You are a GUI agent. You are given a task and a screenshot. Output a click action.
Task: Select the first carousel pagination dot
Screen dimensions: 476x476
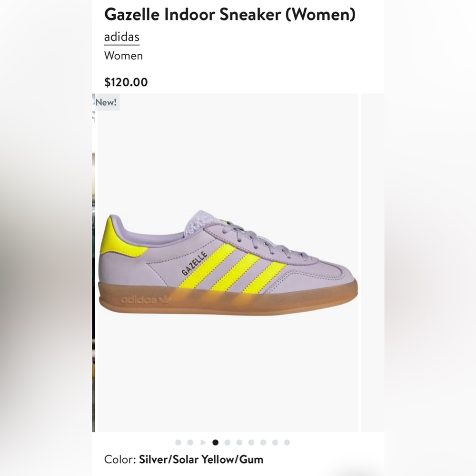pos(178,442)
